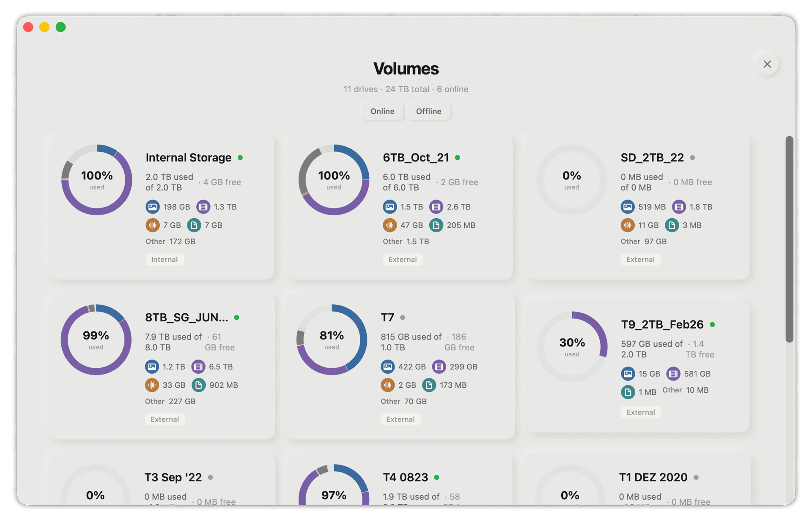
Task: Toggle the Online filter
Action: pos(382,111)
